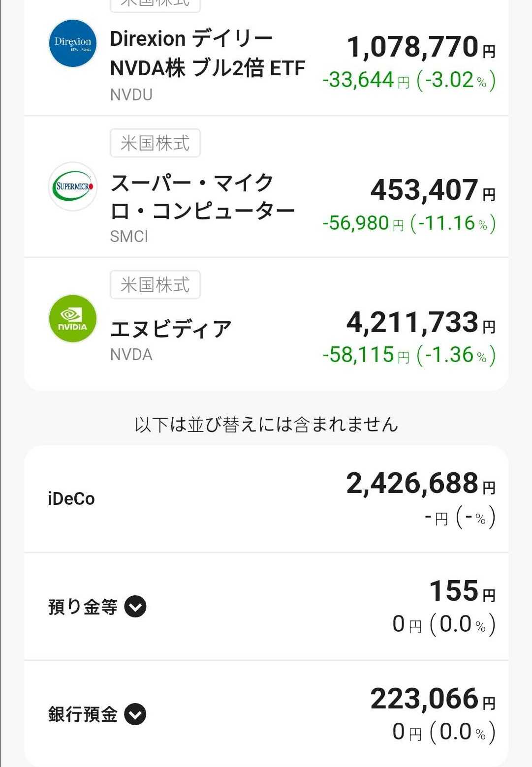This screenshot has width=532, height=767.
Task: Tap 米国株式 tag above エヌビディア
Action: (x=155, y=285)
